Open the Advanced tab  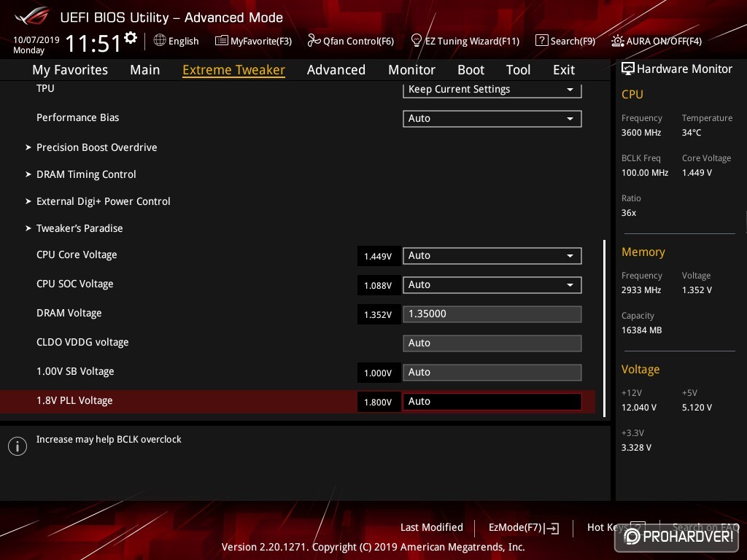click(336, 70)
